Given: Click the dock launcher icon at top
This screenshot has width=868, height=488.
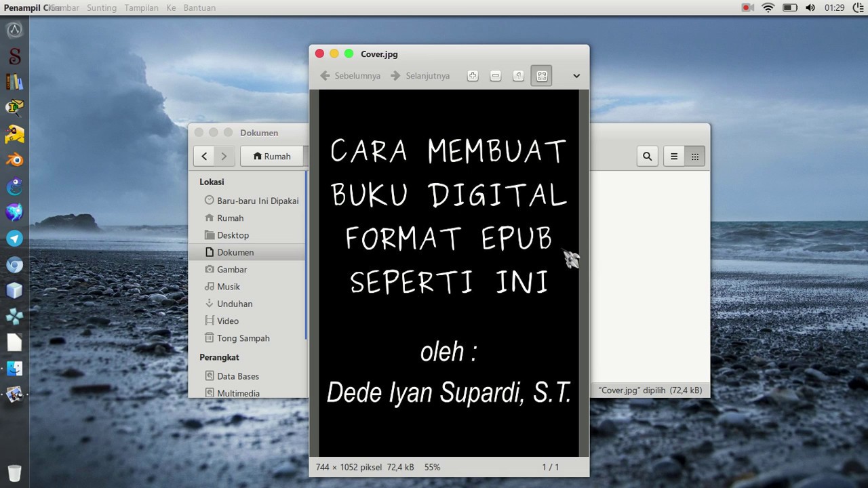Looking at the screenshot, I should pos(14,30).
